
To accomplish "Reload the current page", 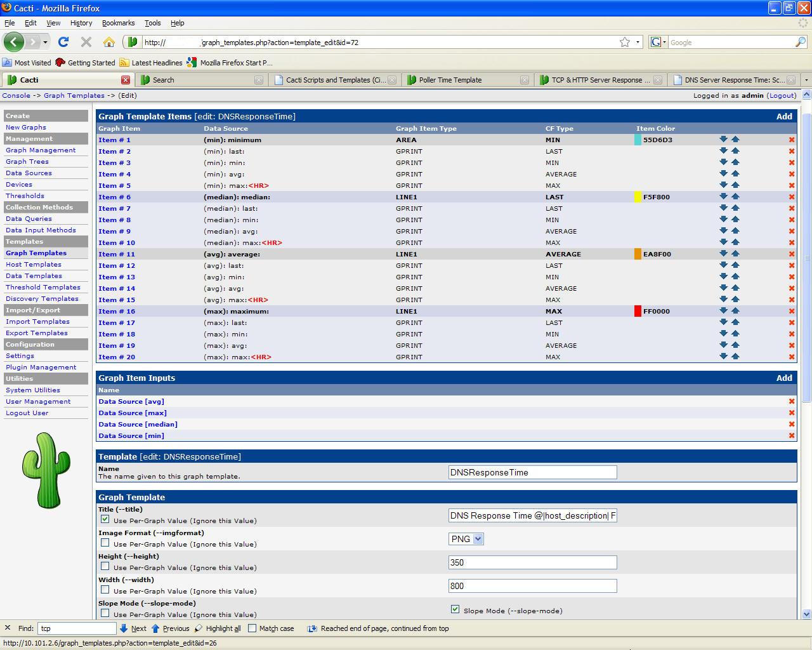I will coord(63,42).
